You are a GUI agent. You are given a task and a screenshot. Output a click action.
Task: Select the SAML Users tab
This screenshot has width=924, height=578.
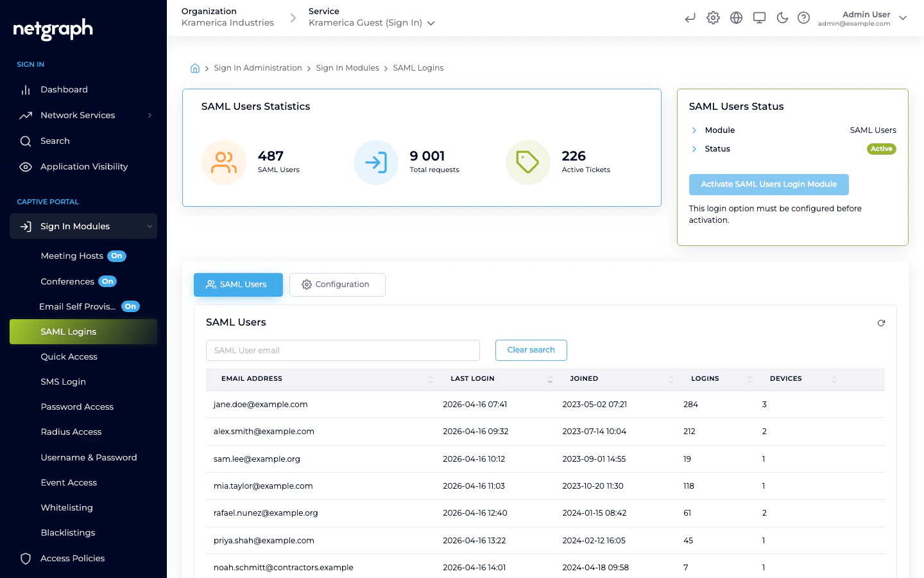[238, 285]
